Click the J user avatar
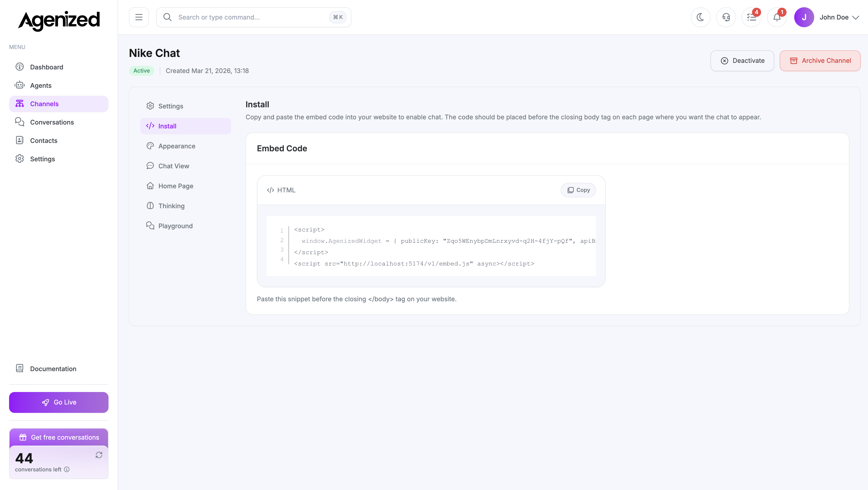The image size is (868, 490). [804, 17]
